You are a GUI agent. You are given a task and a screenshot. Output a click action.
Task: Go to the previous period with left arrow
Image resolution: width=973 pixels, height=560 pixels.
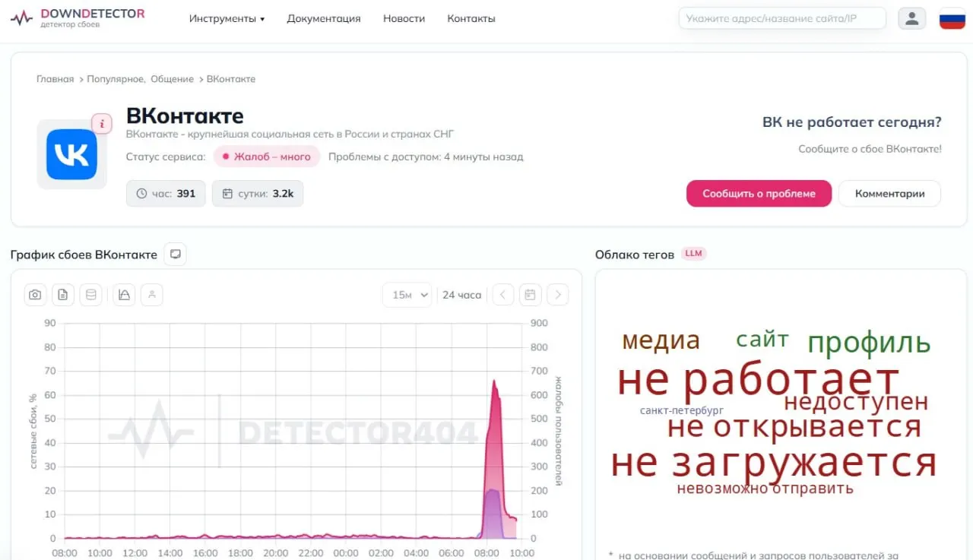pos(503,295)
